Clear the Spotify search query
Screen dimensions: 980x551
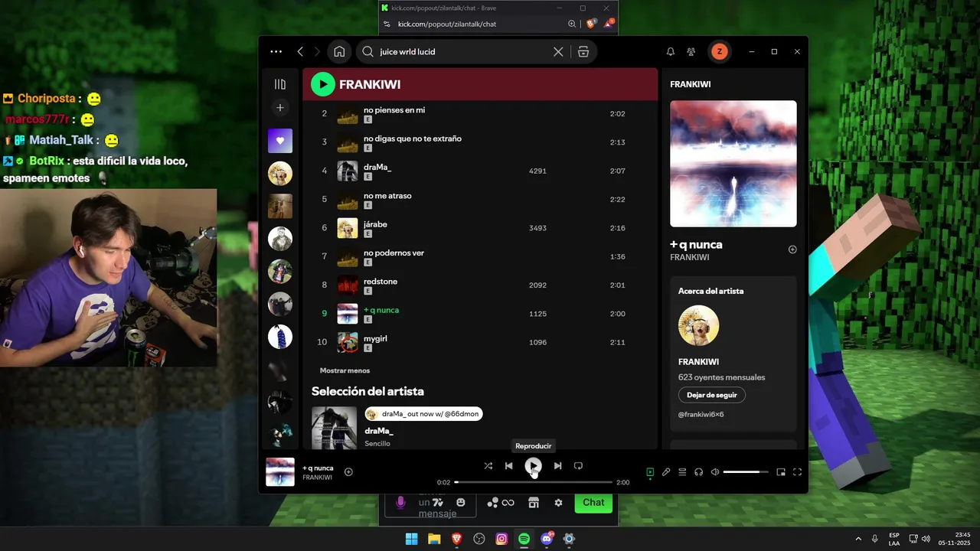pos(558,51)
